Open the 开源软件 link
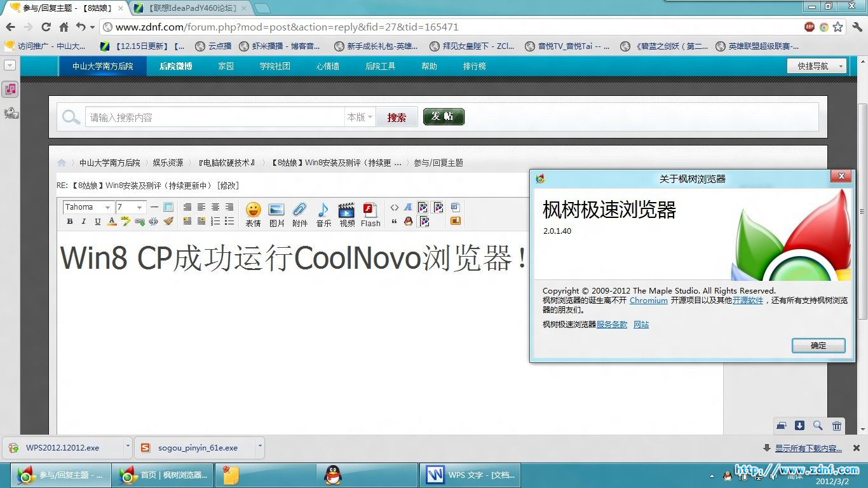Image resolution: width=868 pixels, height=488 pixels. pyautogui.click(x=748, y=301)
